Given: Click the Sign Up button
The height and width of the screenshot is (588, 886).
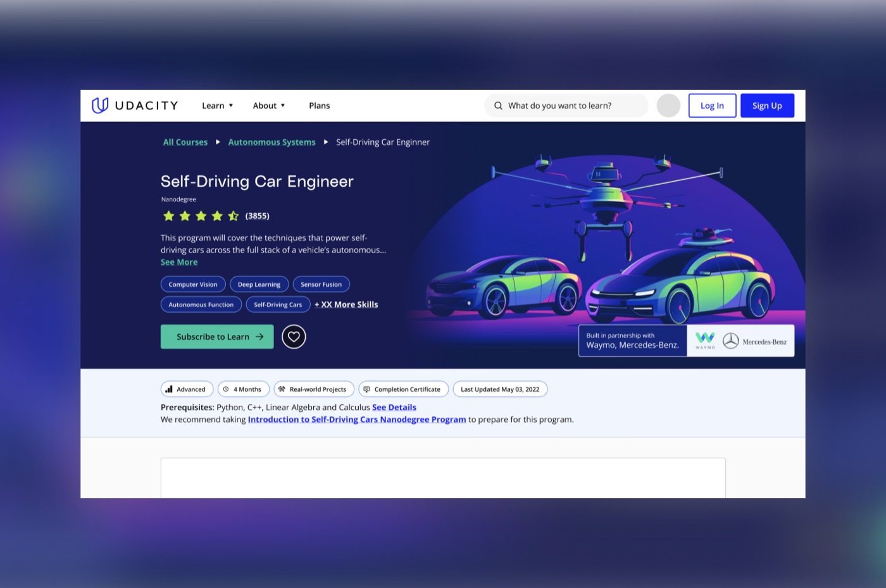Looking at the screenshot, I should pyautogui.click(x=767, y=106).
